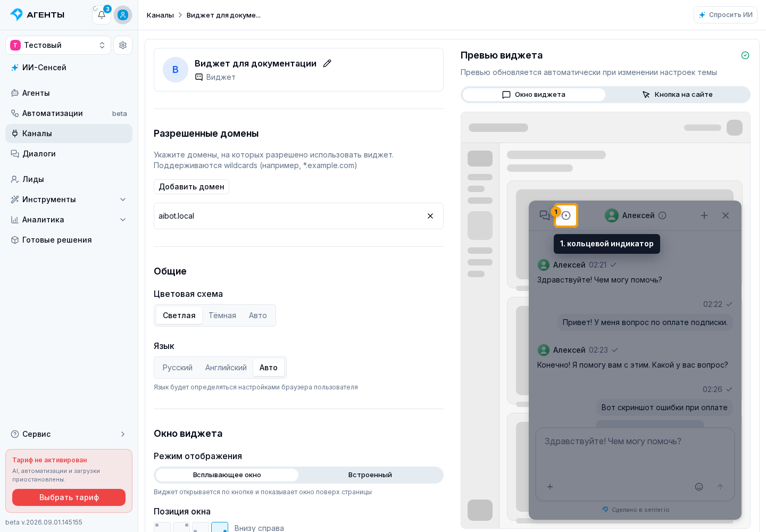Click 'Тариф не активирован' notice

point(49,460)
